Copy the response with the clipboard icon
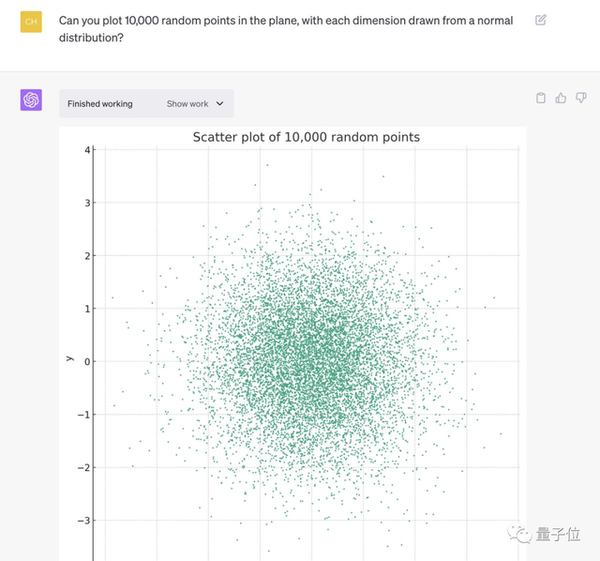The image size is (600, 561). (541, 98)
